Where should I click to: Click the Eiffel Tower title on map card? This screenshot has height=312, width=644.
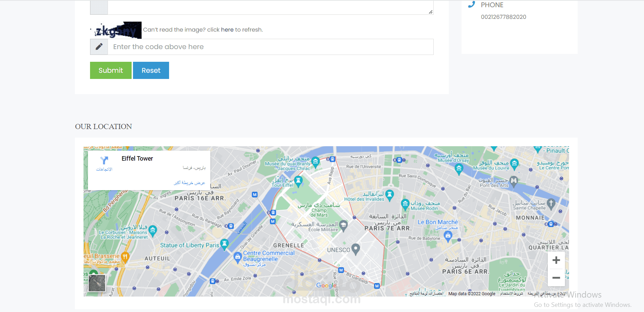coord(137,159)
